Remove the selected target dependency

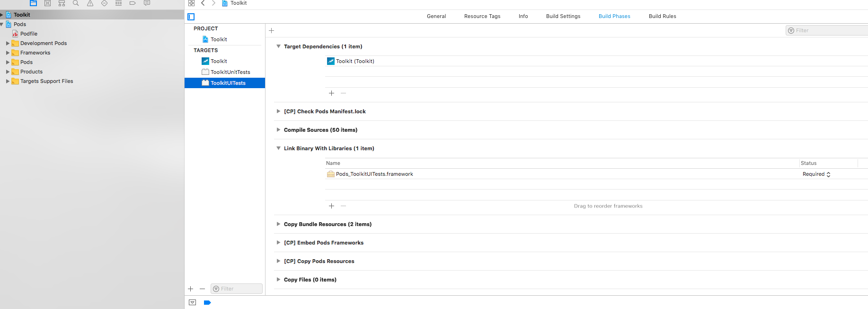point(343,93)
